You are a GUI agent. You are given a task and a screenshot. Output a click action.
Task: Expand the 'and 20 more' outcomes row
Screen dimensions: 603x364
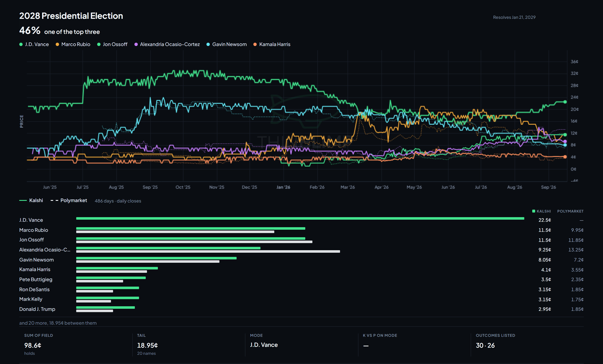58,323
